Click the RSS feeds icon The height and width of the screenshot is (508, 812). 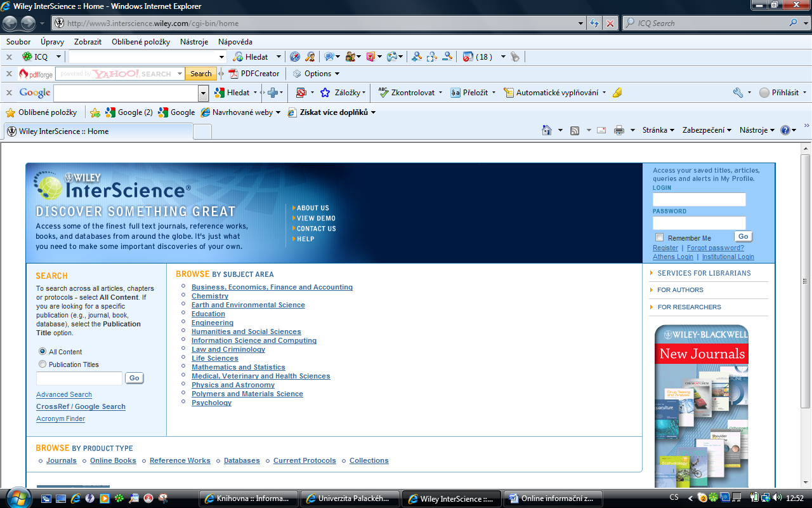pos(575,130)
